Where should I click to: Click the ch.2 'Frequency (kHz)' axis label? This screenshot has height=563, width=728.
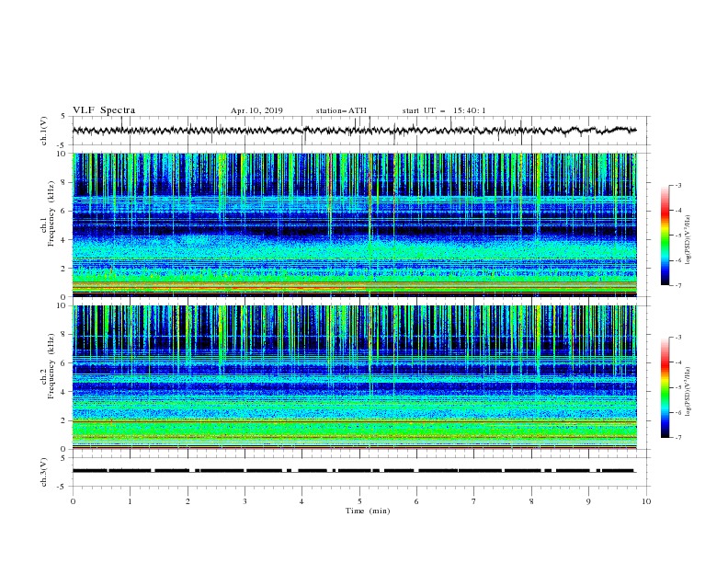coord(51,366)
